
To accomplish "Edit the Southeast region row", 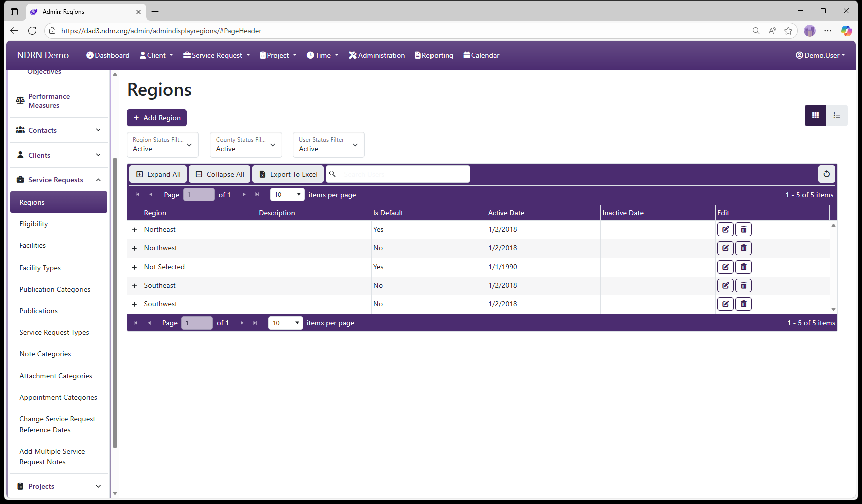I will point(725,285).
